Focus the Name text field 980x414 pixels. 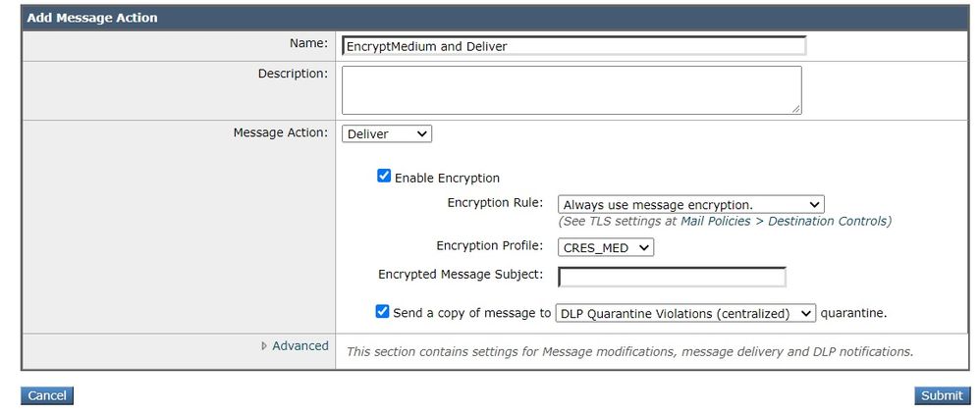click(x=573, y=46)
